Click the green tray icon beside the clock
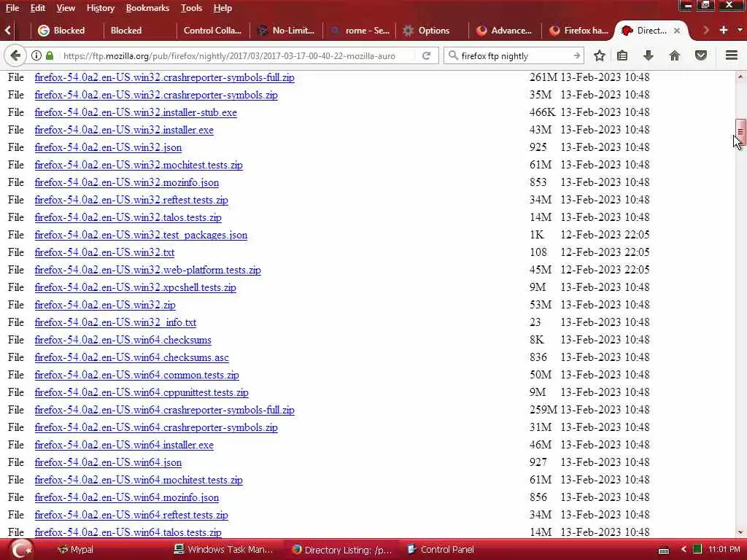 click(697, 549)
